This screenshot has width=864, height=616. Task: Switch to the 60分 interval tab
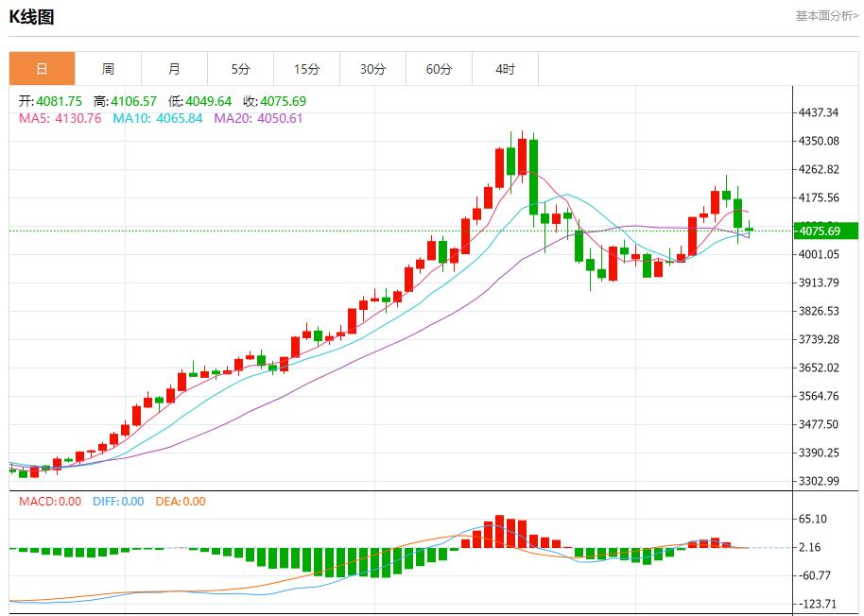pos(439,69)
